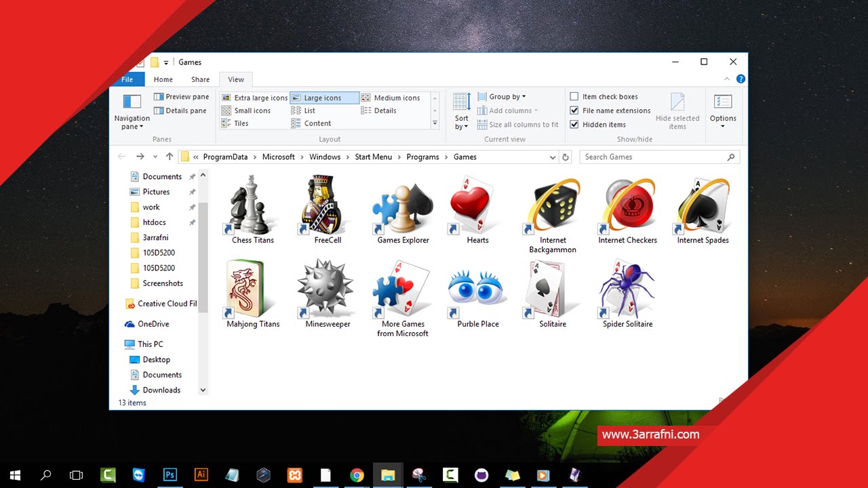The height and width of the screenshot is (488, 868).
Task: Select This PC in navigation pane
Action: pos(150,344)
